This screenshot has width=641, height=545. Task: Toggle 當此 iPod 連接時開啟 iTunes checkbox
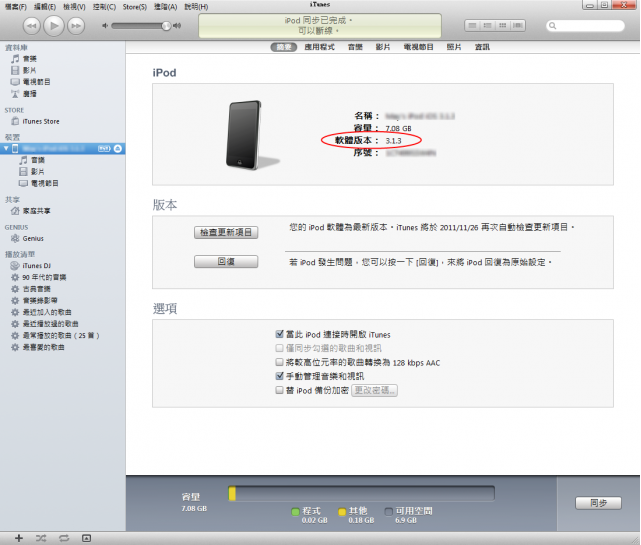click(x=280, y=334)
